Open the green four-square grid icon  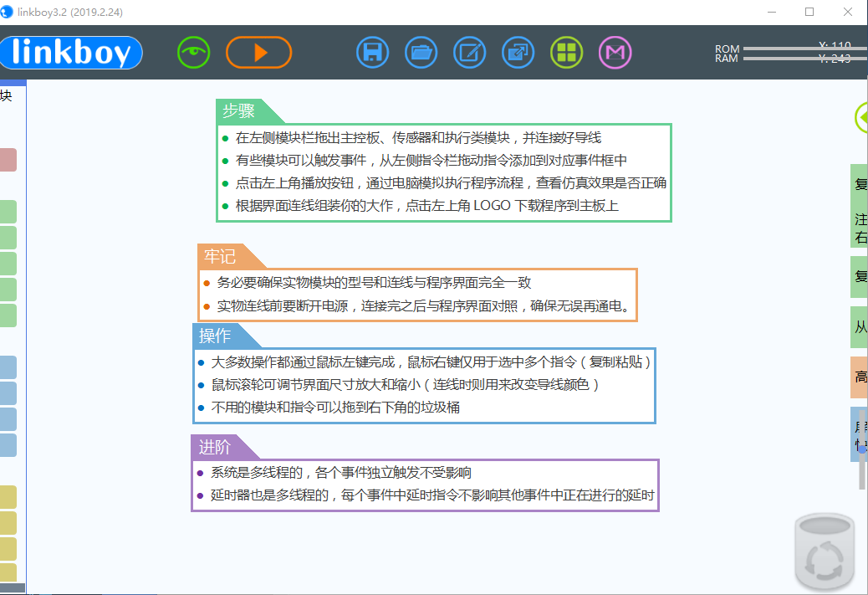point(567,53)
